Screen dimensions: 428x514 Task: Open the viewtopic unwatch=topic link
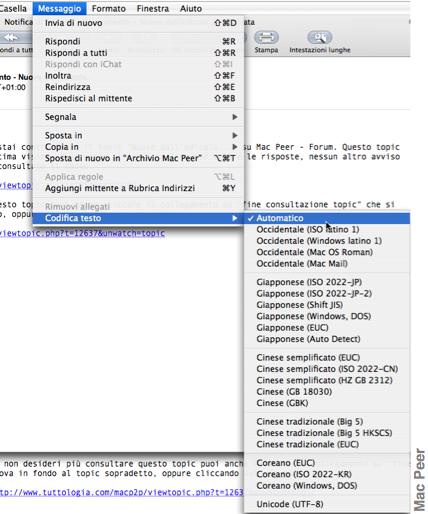[82, 233]
